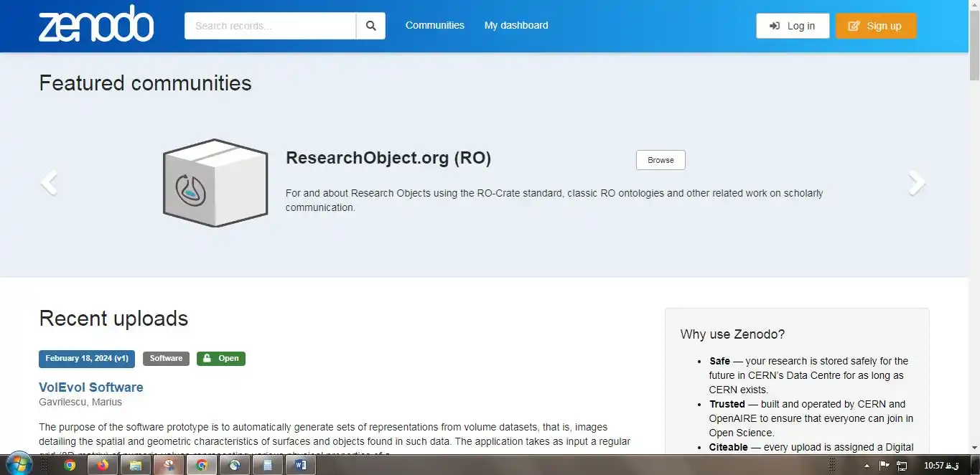The height and width of the screenshot is (475, 980).
Task: Show hidden system tray icons arrow
Action: pyautogui.click(x=866, y=465)
